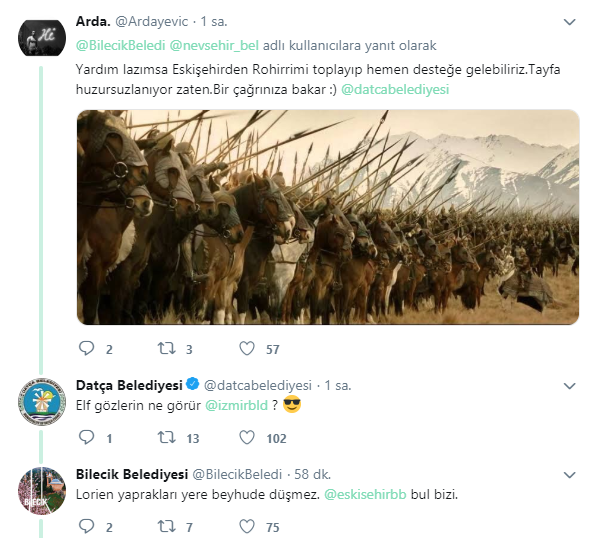This screenshot has width=602, height=538.
Task: Retweet Arda's tweet with horse image
Action: click(167, 348)
